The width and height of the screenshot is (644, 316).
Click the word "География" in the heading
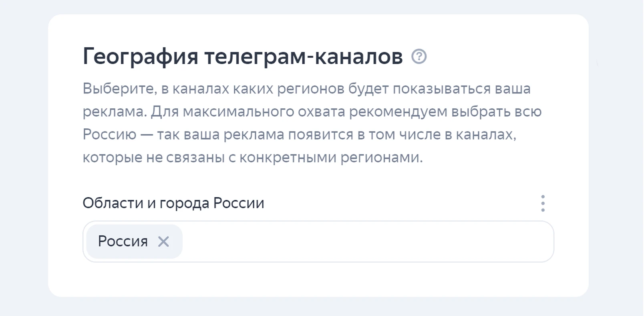pos(140,57)
